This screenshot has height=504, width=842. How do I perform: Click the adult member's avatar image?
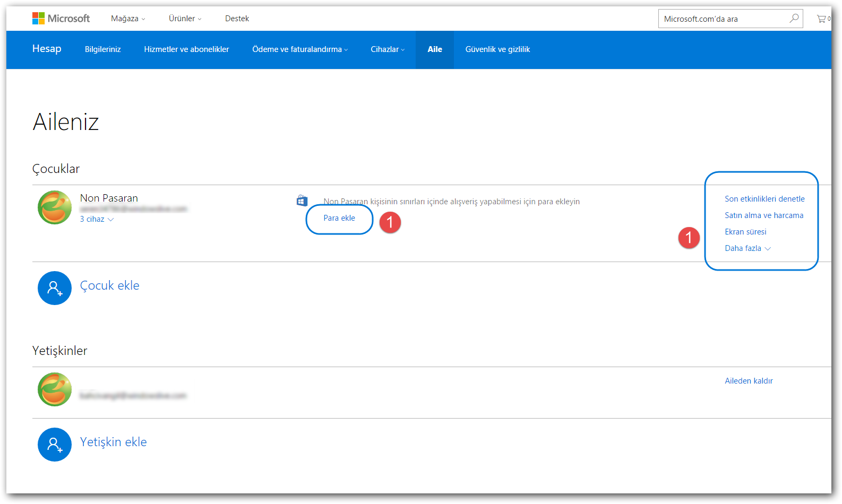click(55, 389)
